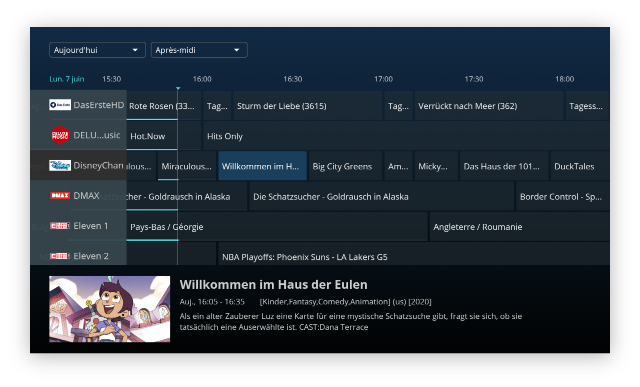Select the Deluxe Music channel logo

pos(60,135)
